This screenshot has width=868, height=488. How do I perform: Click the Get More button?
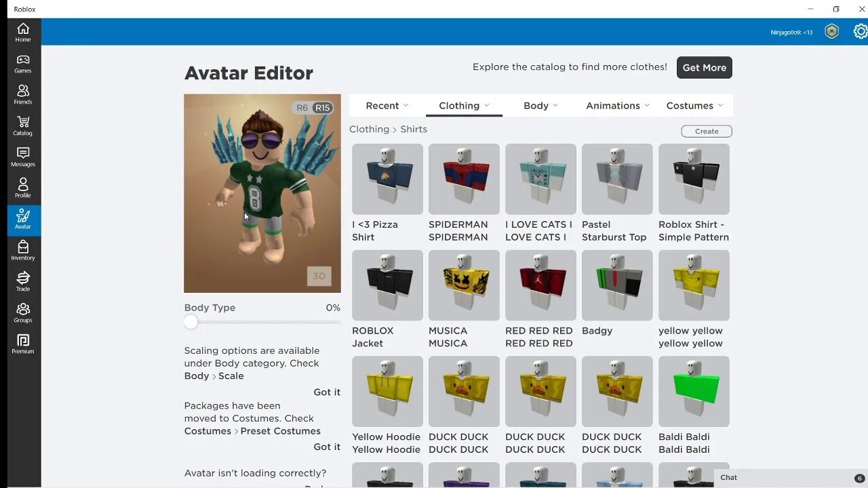(x=705, y=68)
